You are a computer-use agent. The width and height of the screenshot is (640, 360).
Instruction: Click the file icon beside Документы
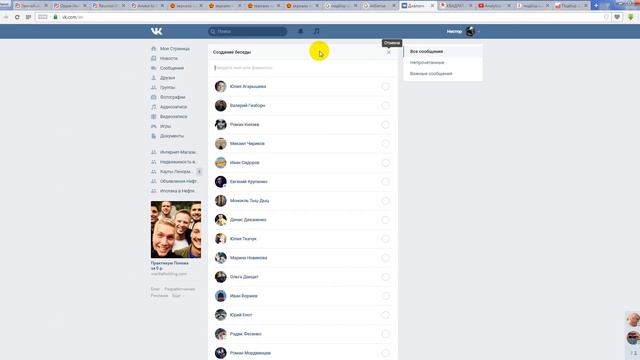pyautogui.click(x=153, y=136)
